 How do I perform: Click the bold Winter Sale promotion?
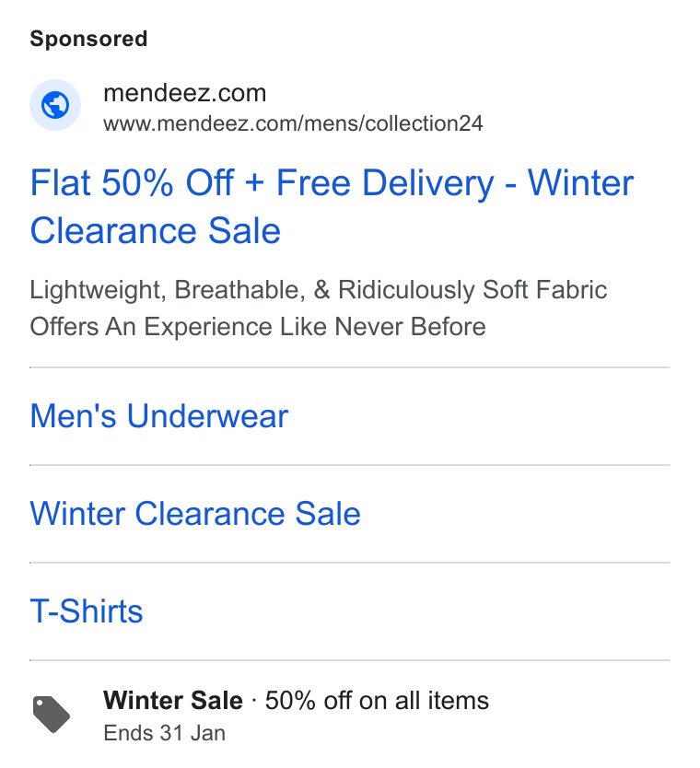pos(173,700)
